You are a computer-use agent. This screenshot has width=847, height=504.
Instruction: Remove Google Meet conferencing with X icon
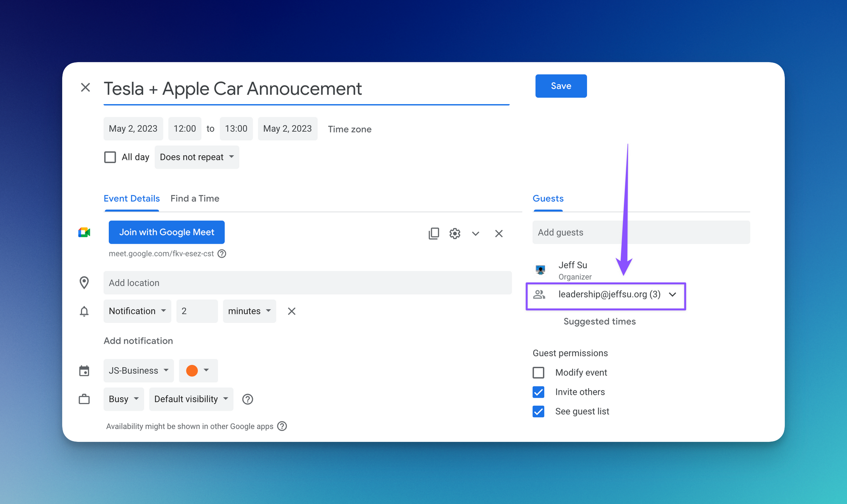(x=498, y=234)
